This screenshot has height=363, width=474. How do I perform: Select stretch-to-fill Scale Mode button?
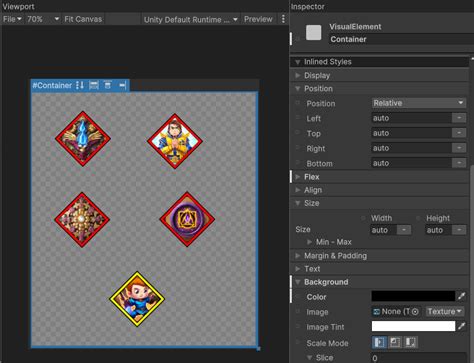(x=379, y=342)
